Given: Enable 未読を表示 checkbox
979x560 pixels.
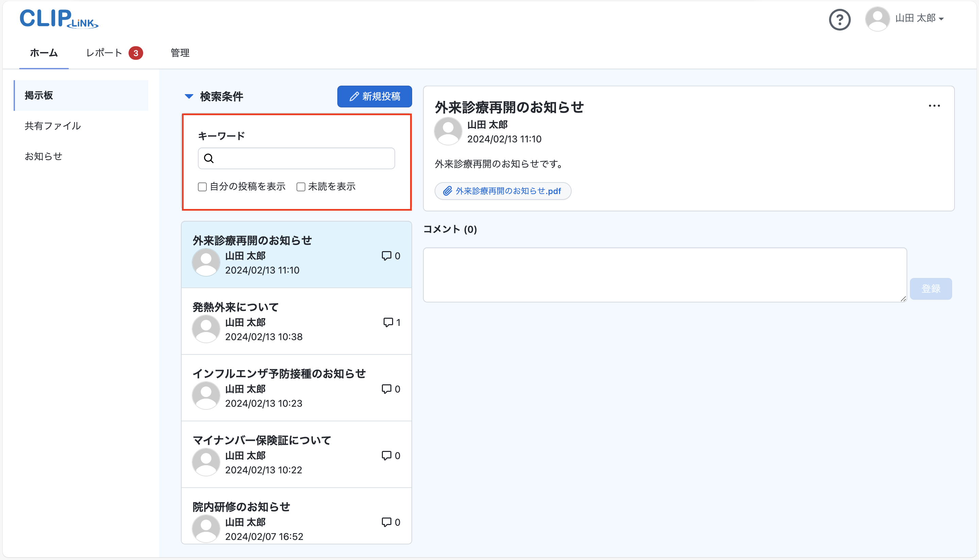Looking at the screenshot, I should point(301,187).
